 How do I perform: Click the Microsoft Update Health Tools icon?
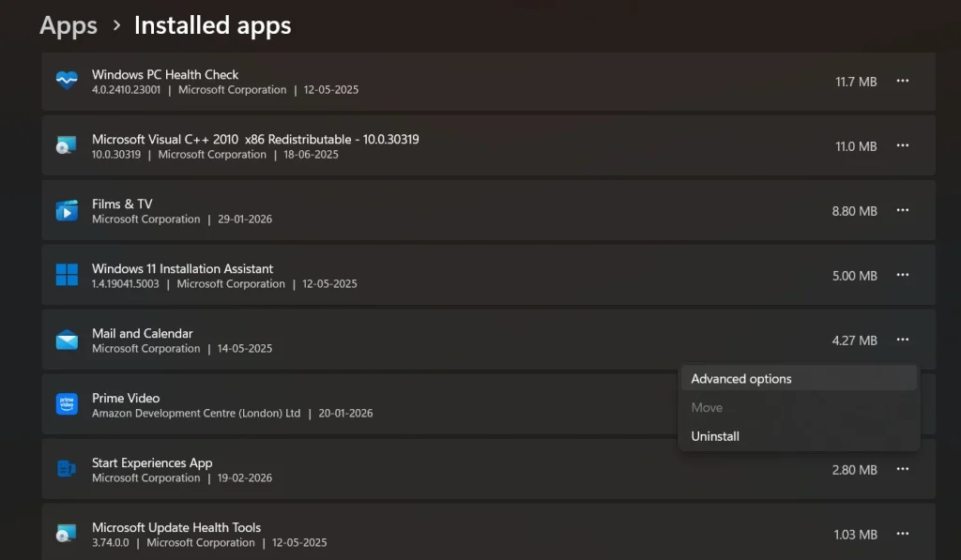[x=66, y=533]
